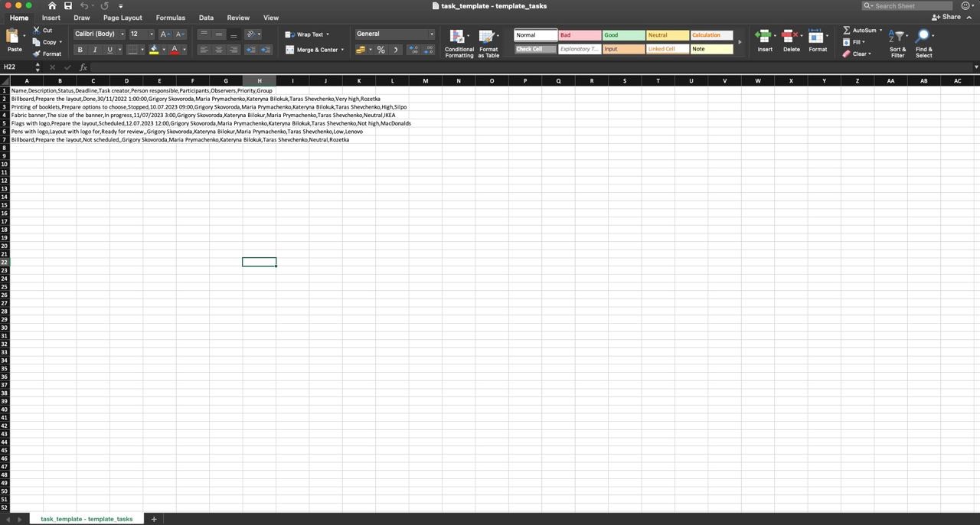Click the Sort & Filter icon
The height and width of the screenshot is (525, 980).
pyautogui.click(x=897, y=37)
